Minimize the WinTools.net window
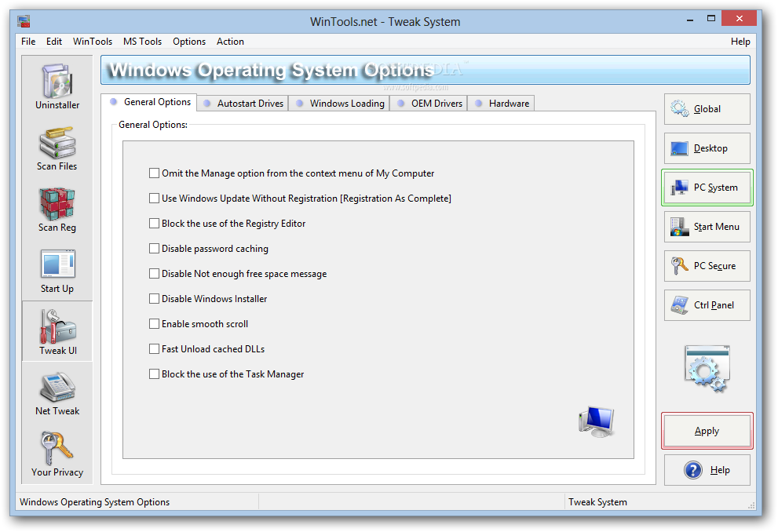This screenshot has width=778, height=532. 690,19
